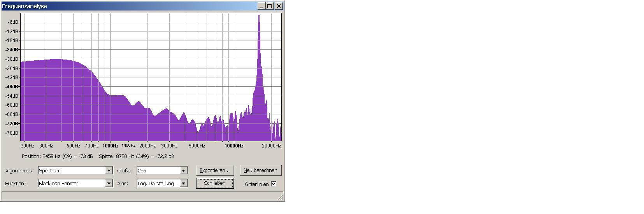Click the 10000Hz label on frequency axis
Screen dimensions: 644x214
(233, 146)
